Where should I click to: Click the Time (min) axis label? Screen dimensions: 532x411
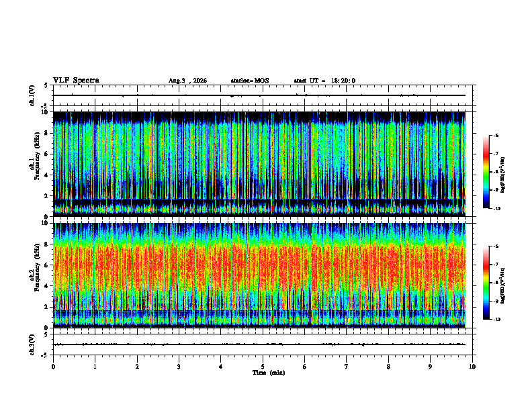[269, 373]
